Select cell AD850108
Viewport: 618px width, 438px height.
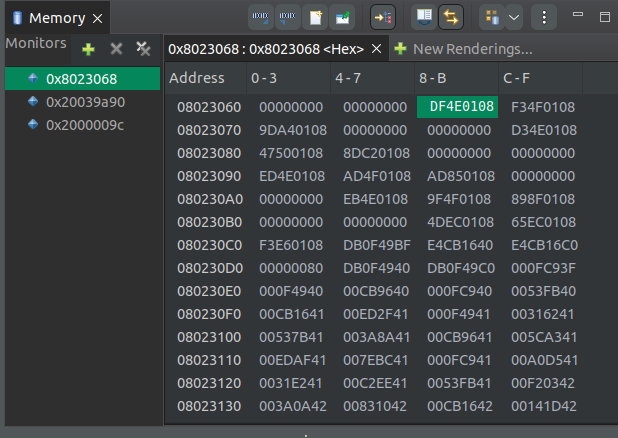click(461, 176)
